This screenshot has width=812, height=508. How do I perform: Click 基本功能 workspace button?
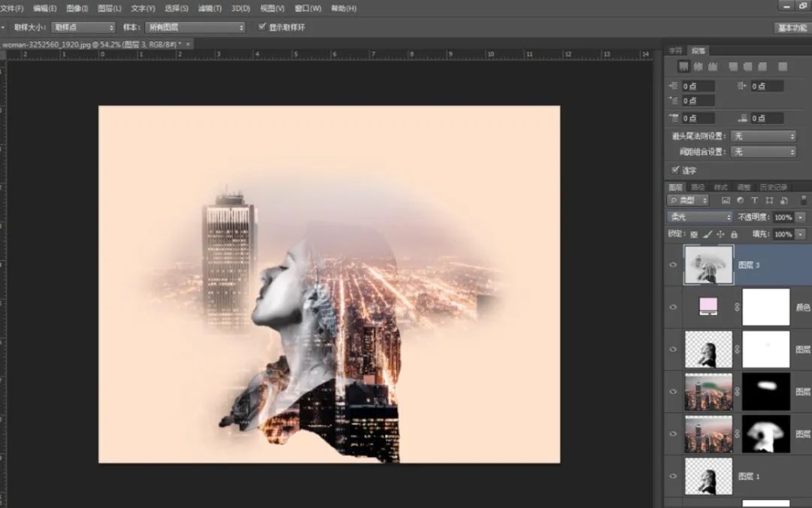click(792, 28)
